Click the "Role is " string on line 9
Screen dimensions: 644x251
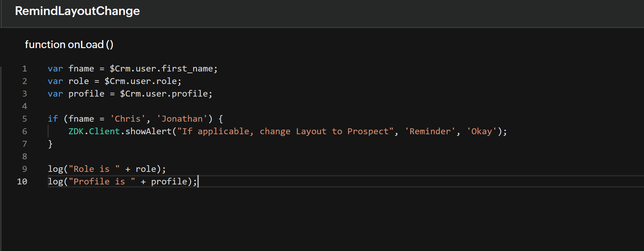[x=94, y=169]
